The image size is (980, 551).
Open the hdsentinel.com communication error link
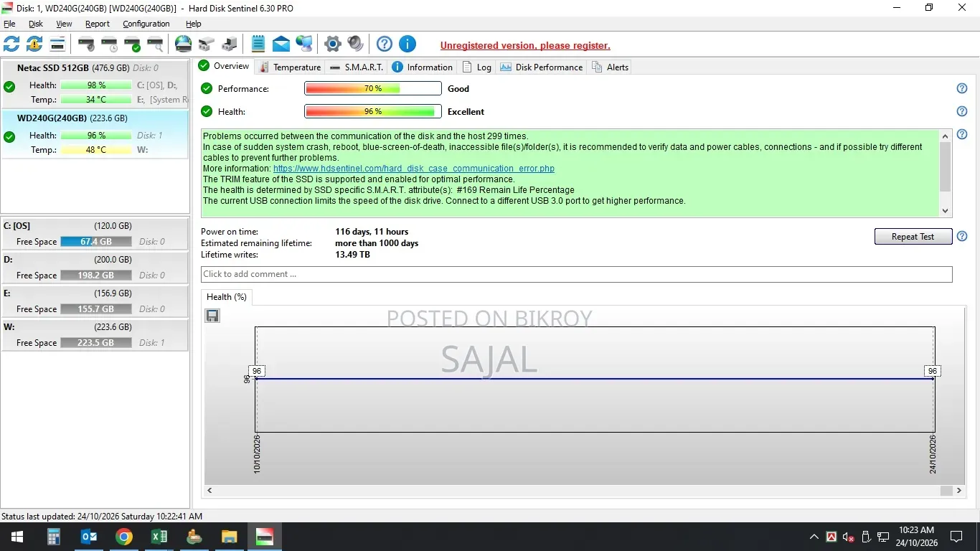tap(414, 169)
